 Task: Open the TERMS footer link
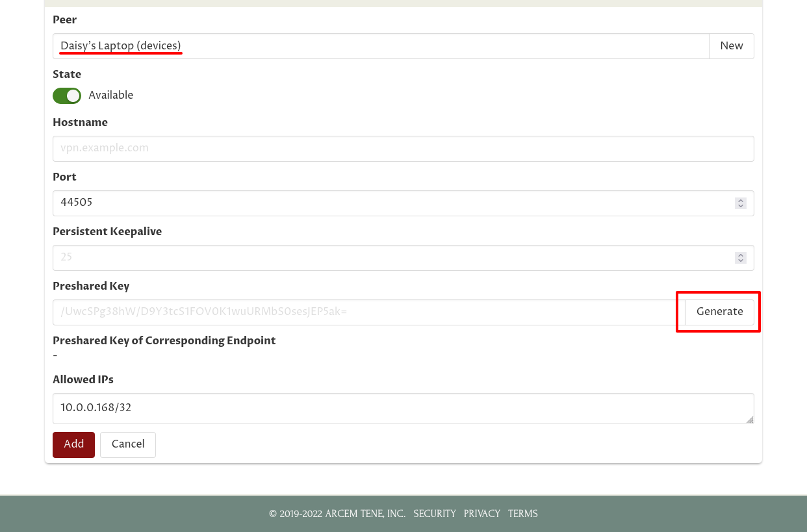(523, 514)
